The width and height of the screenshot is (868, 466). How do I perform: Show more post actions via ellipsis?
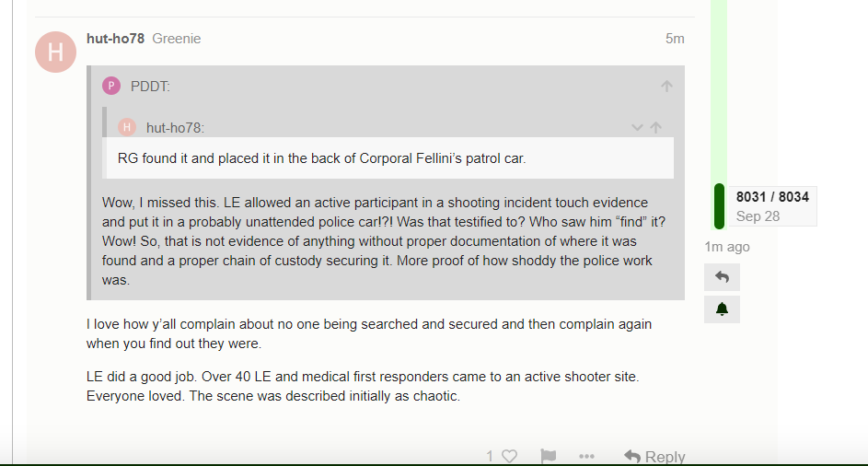586,456
